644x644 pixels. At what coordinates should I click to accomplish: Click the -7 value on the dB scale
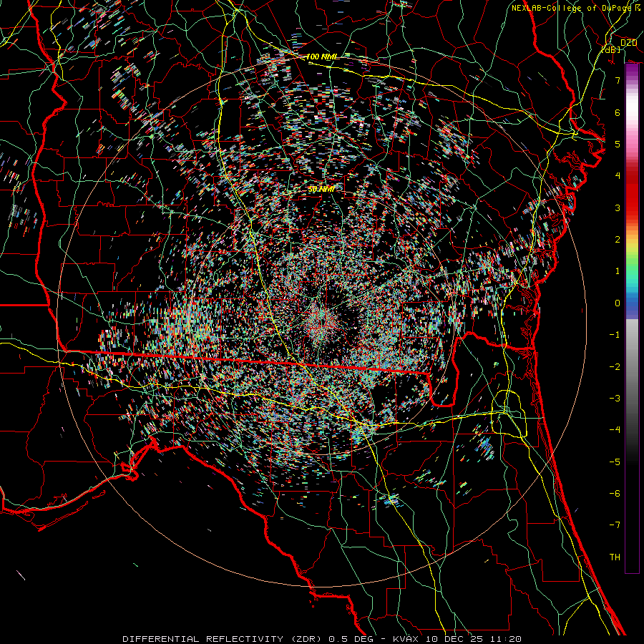pyautogui.click(x=615, y=525)
